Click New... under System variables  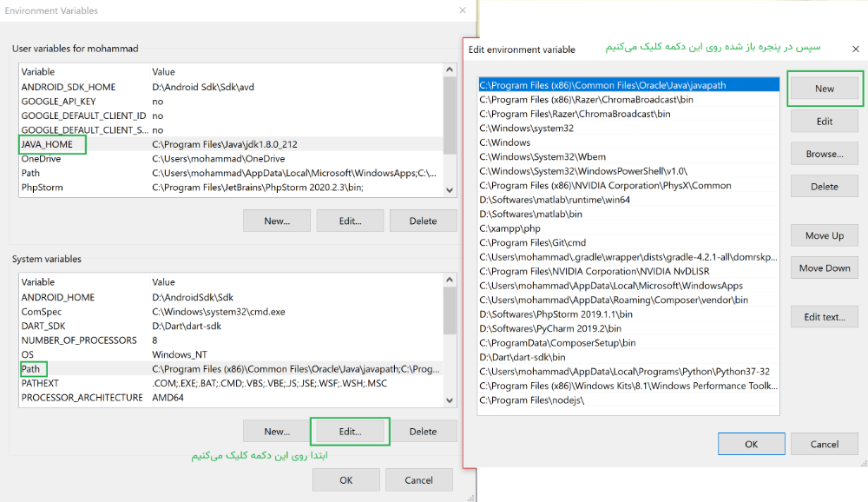pyautogui.click(x=277, y=431)
